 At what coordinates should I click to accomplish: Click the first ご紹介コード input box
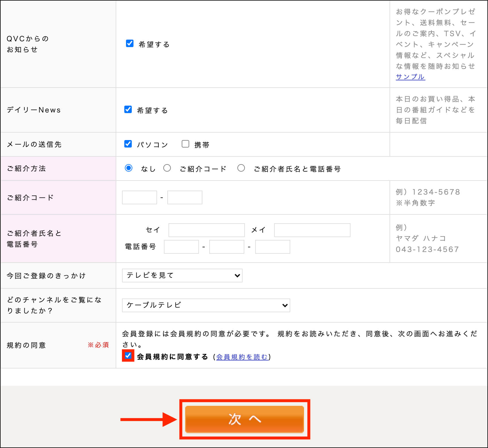click(x=140, y=197)
